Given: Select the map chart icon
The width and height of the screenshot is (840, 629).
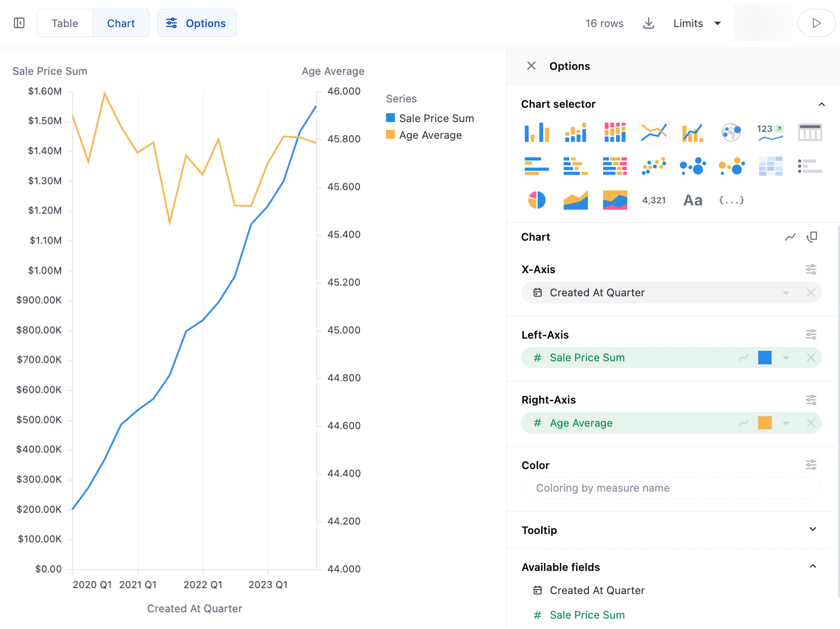Looking at the screenshot, I should [x=731, y=132].
